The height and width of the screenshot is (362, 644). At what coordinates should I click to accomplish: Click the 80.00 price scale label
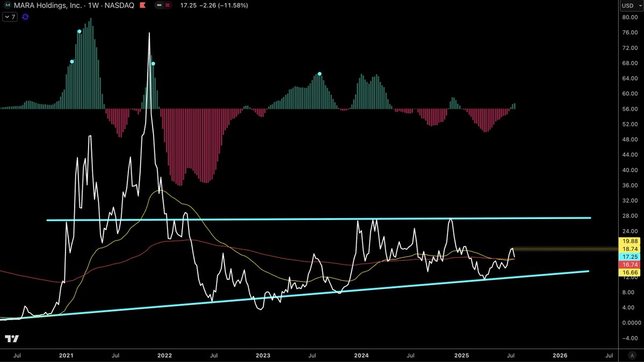(629, 17)
